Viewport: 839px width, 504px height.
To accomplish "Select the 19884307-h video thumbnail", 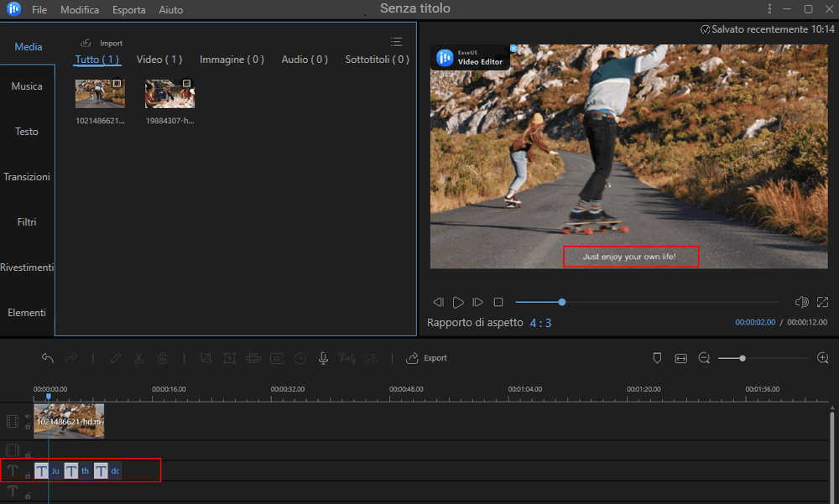I will coord(169,93).
